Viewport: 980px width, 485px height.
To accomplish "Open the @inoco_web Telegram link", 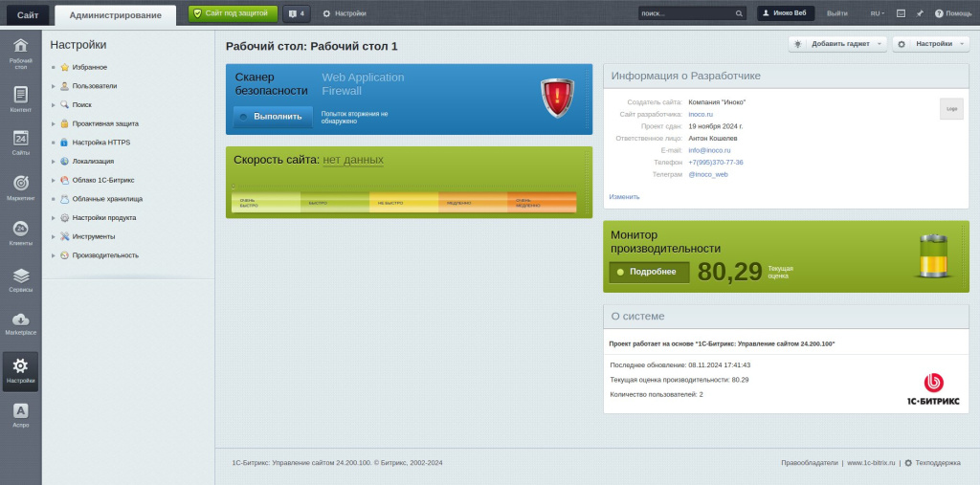I will pyautogui.click(x=708, y=175).
